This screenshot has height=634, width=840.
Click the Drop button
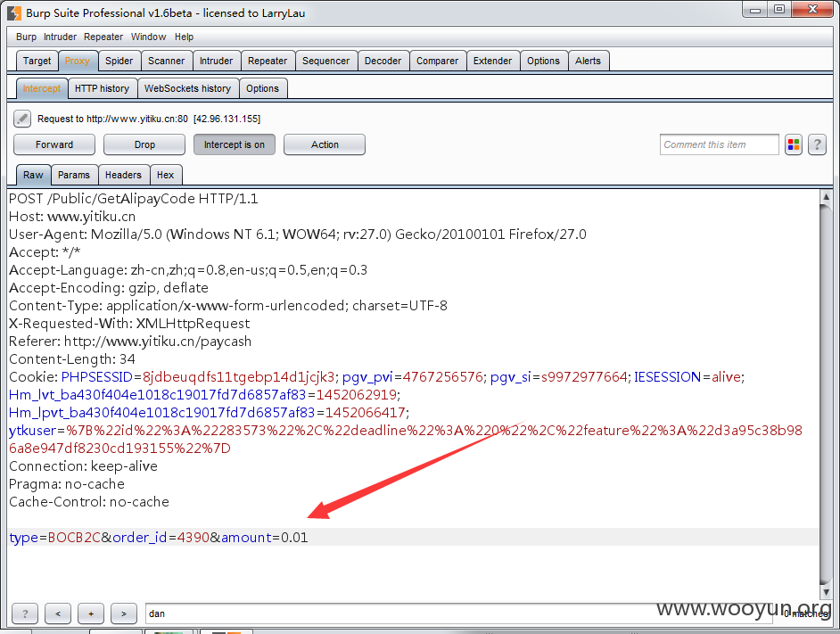coord(144,144)
